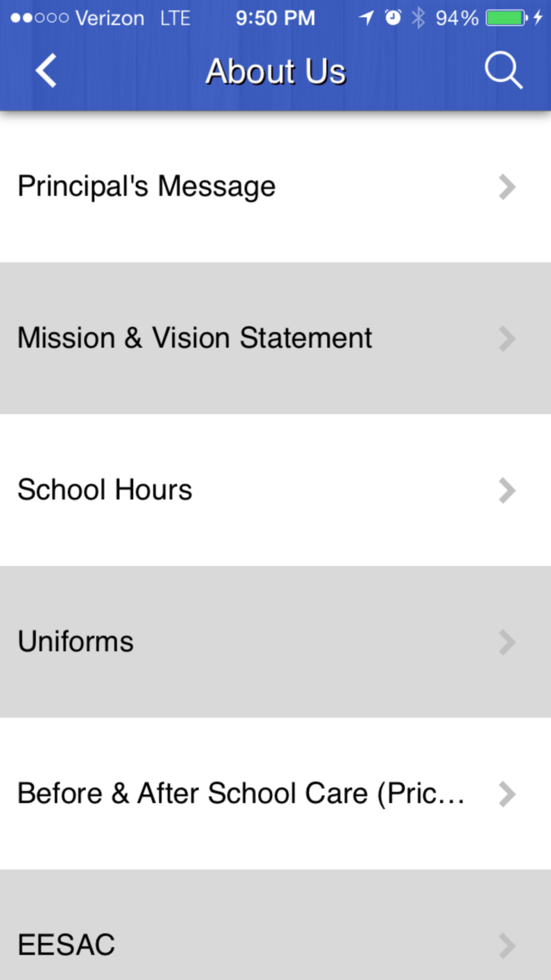This screenshot has width=551, height=980.
Task: Expand chevron beside School Hours
Action: point(507,491)
